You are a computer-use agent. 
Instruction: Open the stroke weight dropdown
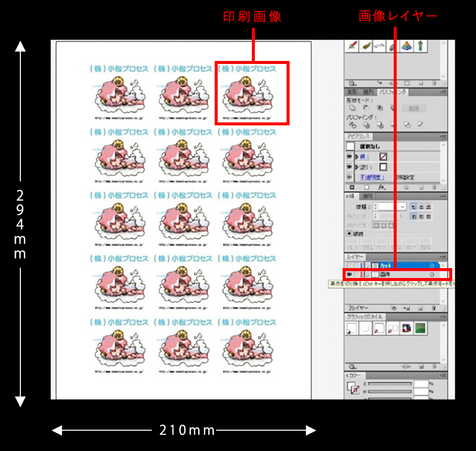coord(403,207)
